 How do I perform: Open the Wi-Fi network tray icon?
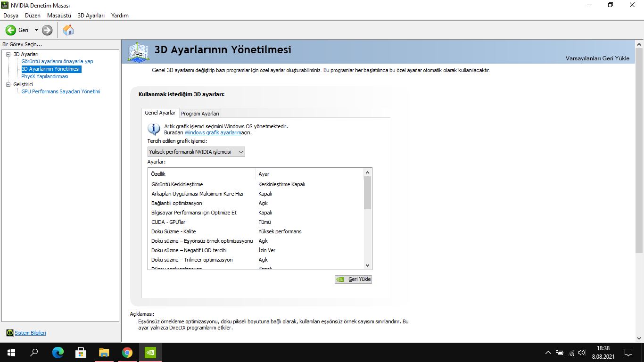point(571,353)
